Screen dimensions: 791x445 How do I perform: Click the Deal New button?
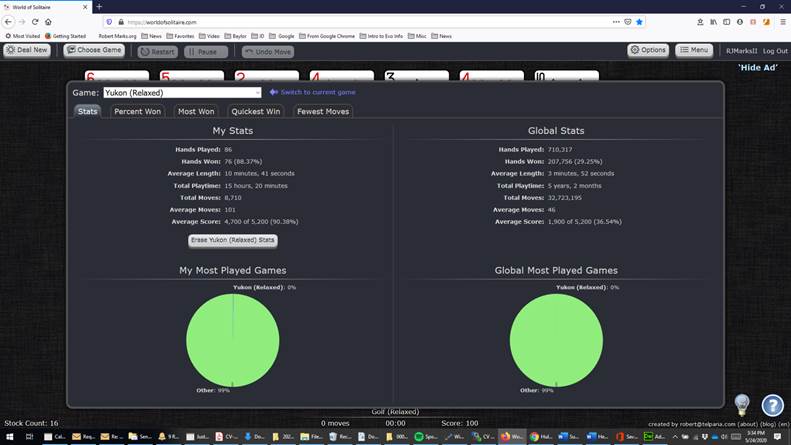pos(27,50)
